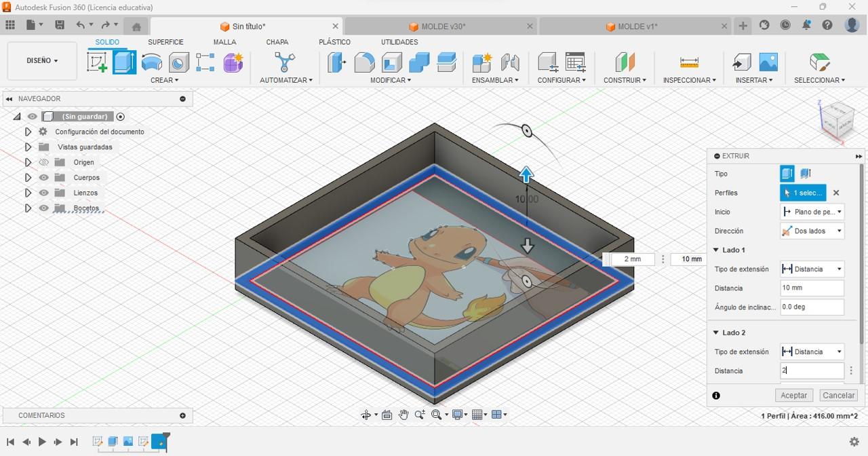The height and width of the screenshot is (456, 868).
Task: Select the Press Pull tool
Action: click(x=336, y=62)
